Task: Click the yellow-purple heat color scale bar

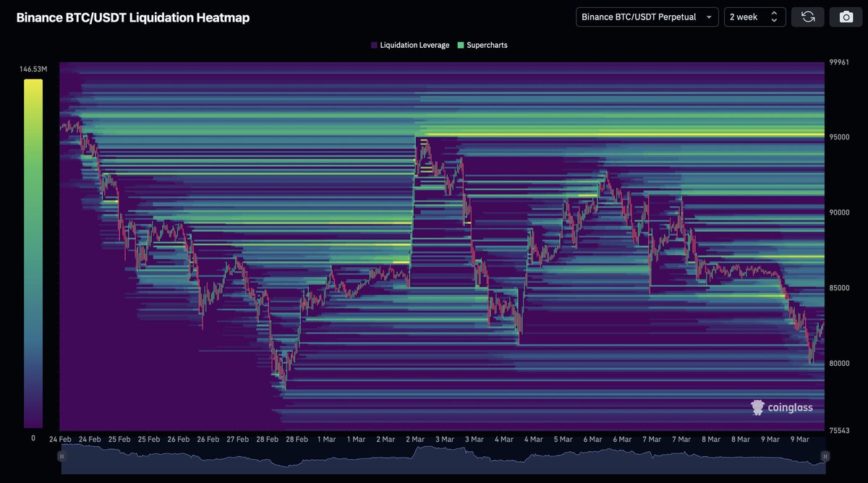Action: coord(33,253)
